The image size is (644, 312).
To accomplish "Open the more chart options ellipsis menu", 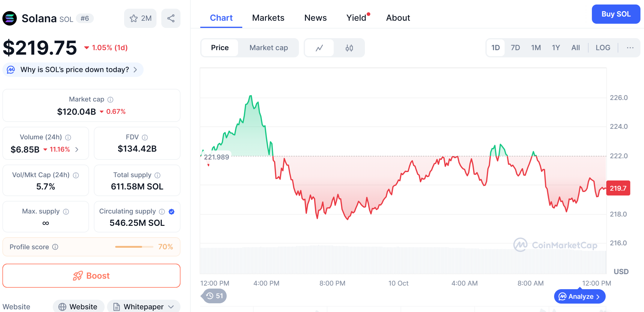I will coord(630,48).
